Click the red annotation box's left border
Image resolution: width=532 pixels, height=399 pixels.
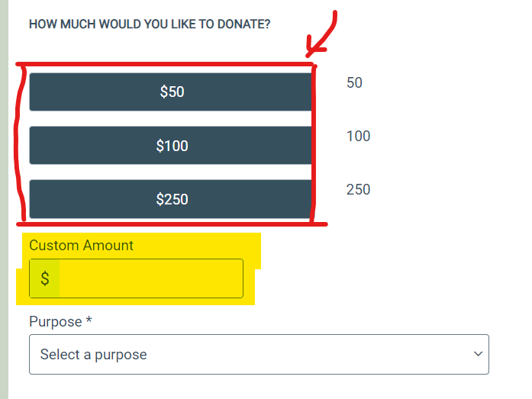[x=23, y=145]
